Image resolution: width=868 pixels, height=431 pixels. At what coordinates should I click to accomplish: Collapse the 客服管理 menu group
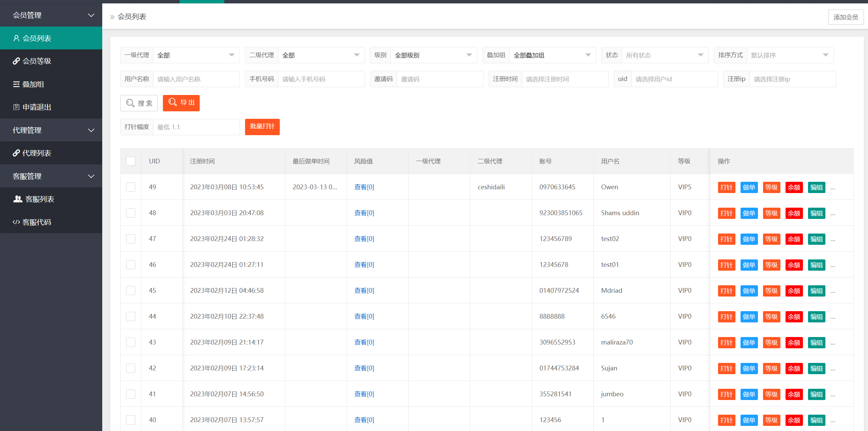pos(51,176)
